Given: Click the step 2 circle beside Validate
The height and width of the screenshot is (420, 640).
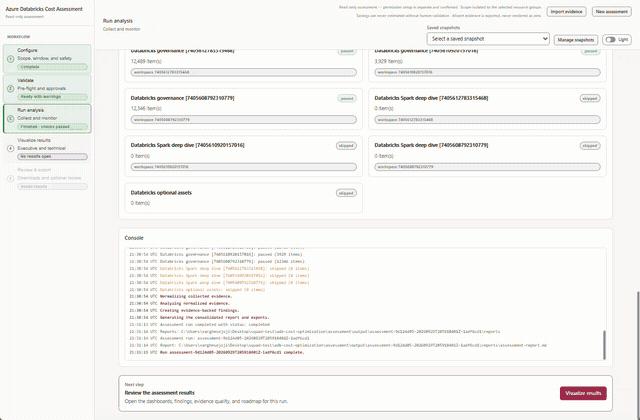Looking at the screenshot, I should tap(11, 89).
